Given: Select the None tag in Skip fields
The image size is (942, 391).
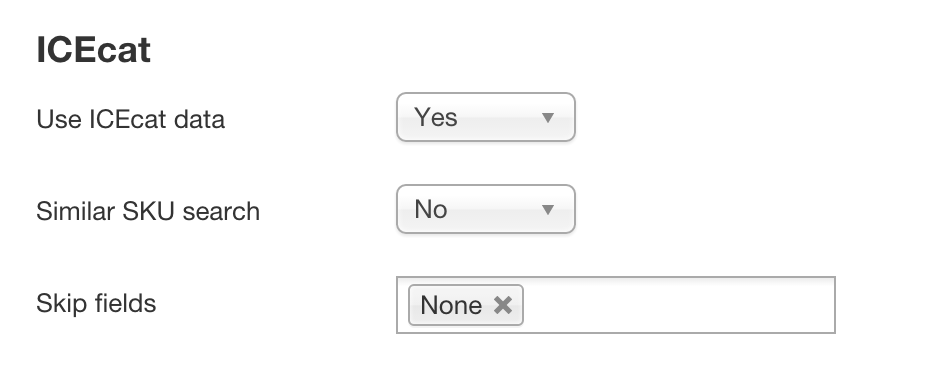Looking at the screenshot, I should (x=466, y=305).
